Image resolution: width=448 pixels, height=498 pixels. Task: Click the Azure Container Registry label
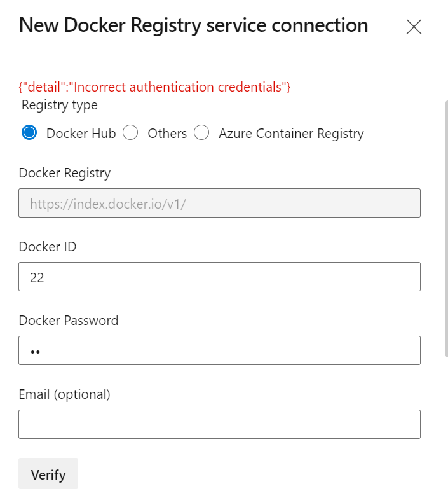291,134
